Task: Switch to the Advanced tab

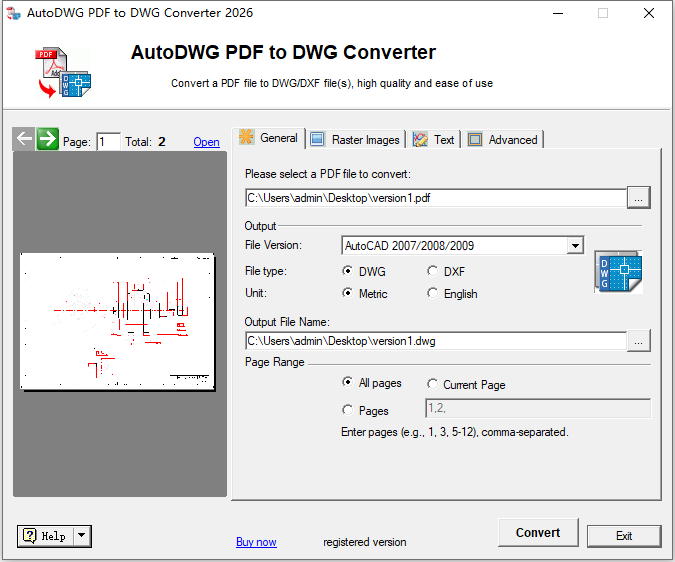Action: [x=503, y=140]
